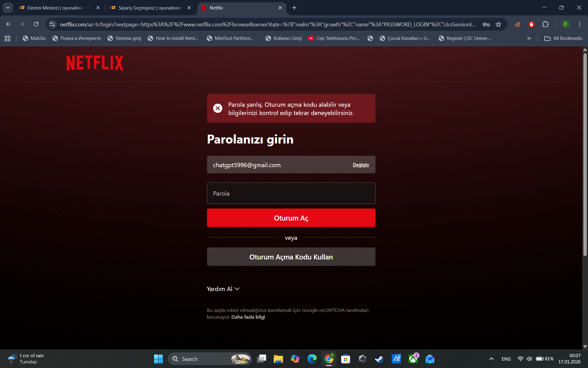Show more bookmarks with the chevron

tap(529, 38)
